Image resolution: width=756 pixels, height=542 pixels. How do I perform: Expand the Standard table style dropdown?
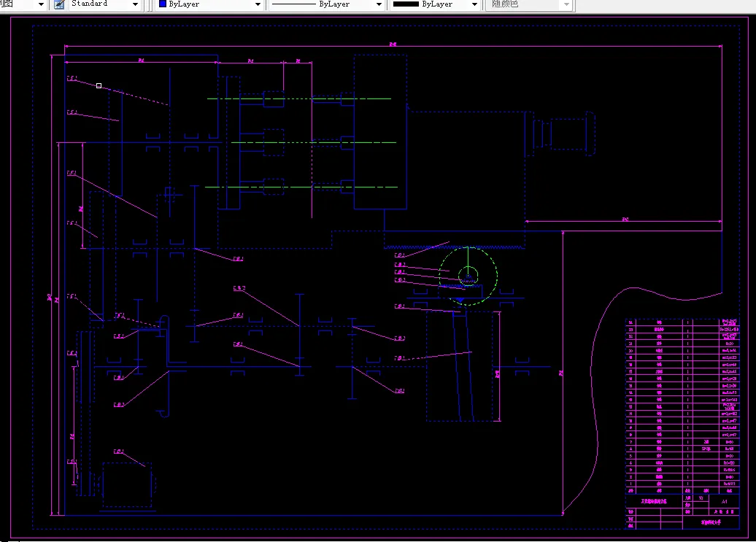pyautogui.click(x=135, y=4)
